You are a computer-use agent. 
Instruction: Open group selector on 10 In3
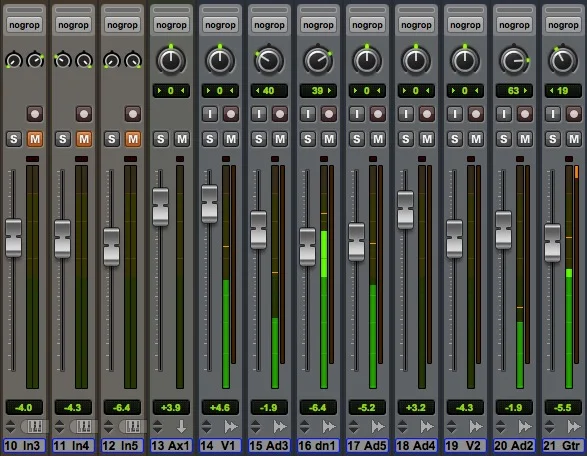tap(24, 25)
